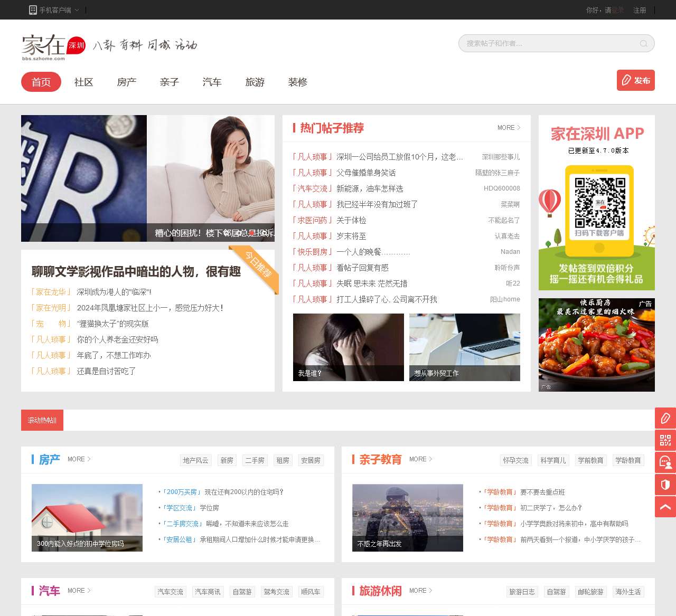Open the 「家在龙华」 category tag
Viewport: 676px width, 616px height.
tap(52, 292)
